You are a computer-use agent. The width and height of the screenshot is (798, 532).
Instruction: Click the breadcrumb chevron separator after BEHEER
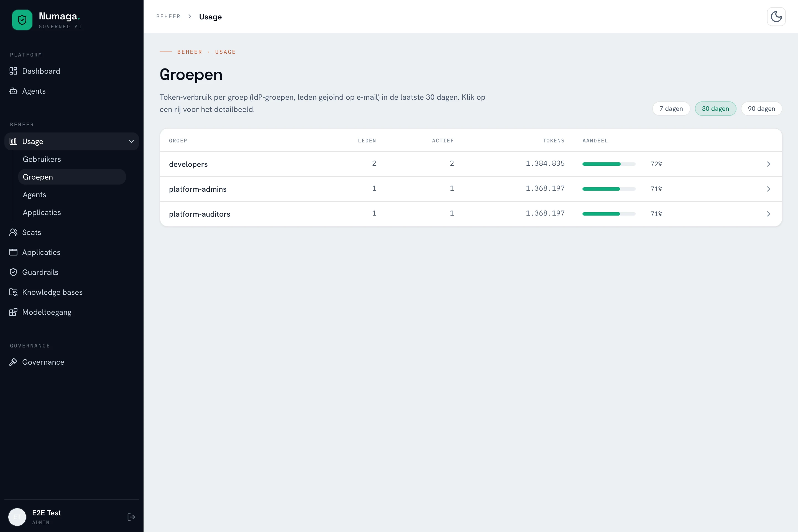190,16
